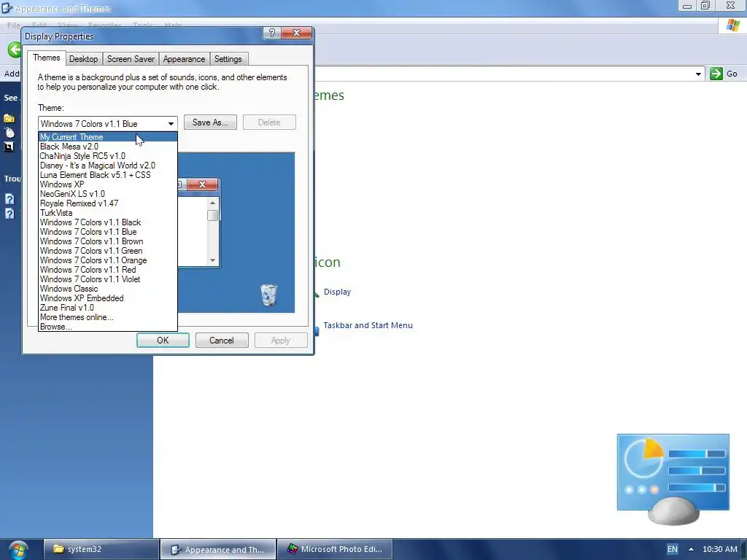Choose Zune Final v1.0 theme
This screenshot has width=747, height=560.
pyautogui.click(x=108, y=308)
